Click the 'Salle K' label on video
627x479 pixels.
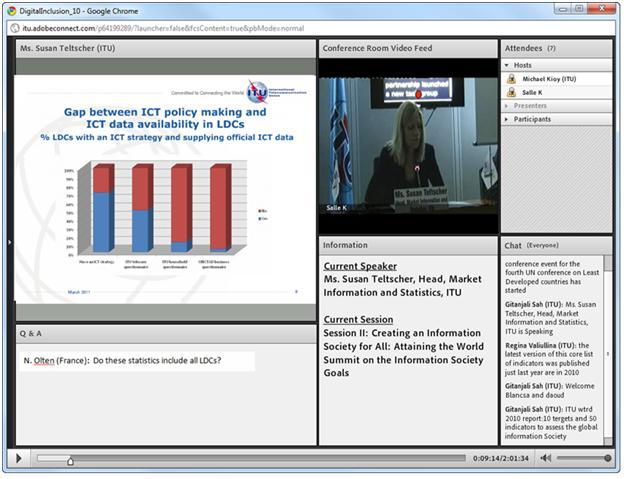click(x=336, y=208)
